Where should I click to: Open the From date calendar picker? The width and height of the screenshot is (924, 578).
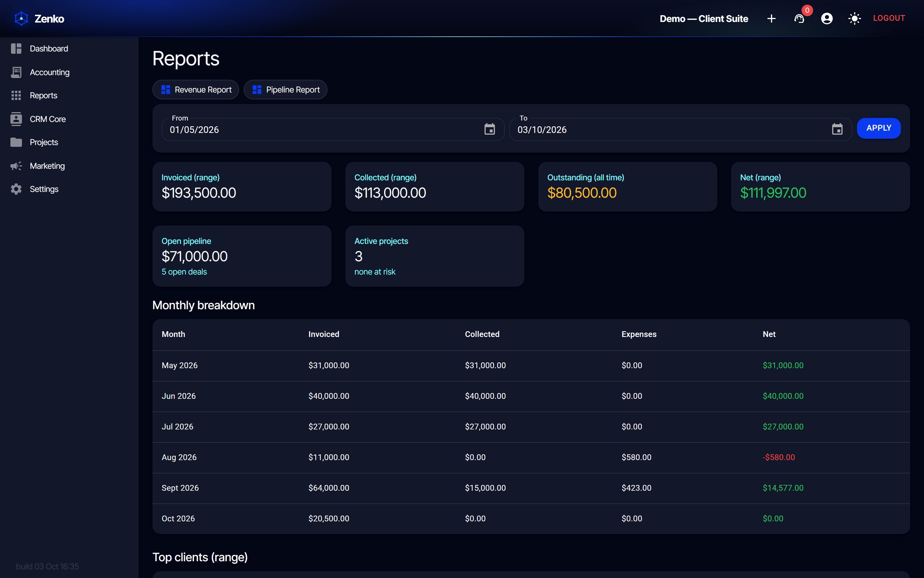[489, 129]
